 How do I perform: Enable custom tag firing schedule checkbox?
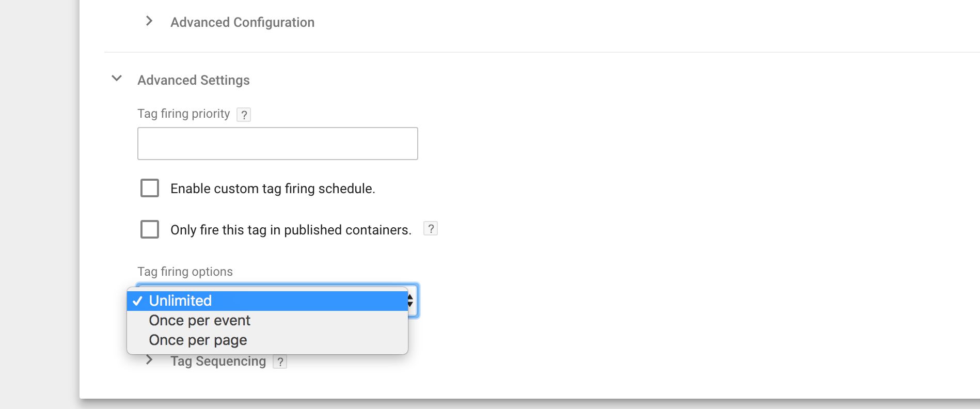pos(150,188)
